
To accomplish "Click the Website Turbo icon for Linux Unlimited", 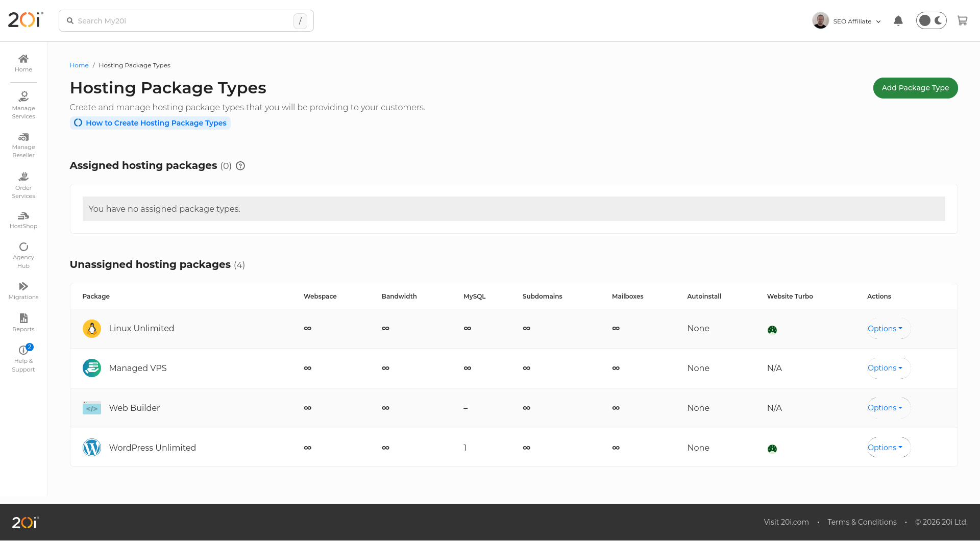I will click(772, 330).
